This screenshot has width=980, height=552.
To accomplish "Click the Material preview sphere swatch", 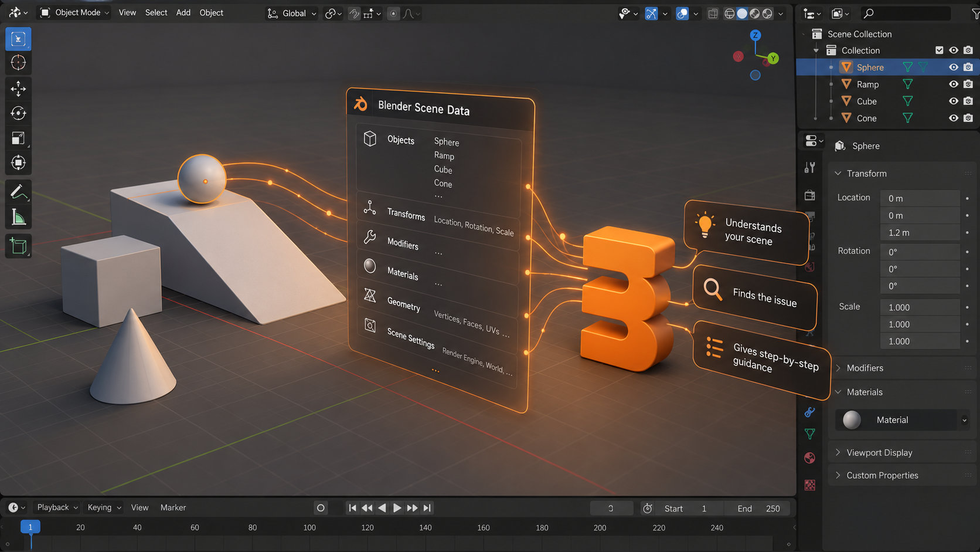I will point(852,420).
